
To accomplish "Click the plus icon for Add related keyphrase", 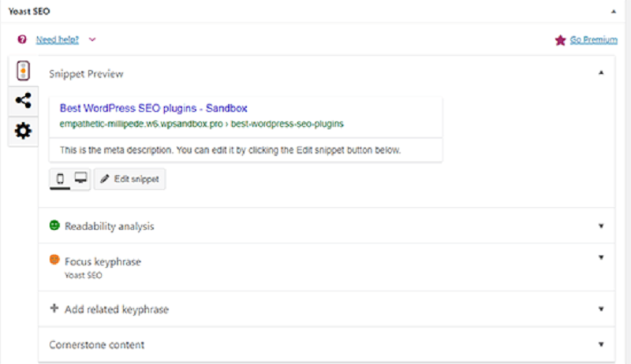I will click(54, 309).
